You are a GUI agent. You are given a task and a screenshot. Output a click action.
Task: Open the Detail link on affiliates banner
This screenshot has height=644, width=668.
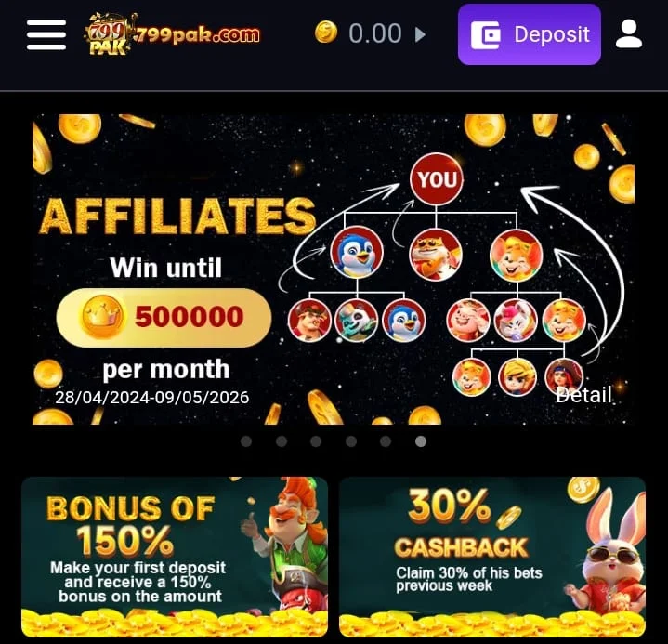coord(584,395)
